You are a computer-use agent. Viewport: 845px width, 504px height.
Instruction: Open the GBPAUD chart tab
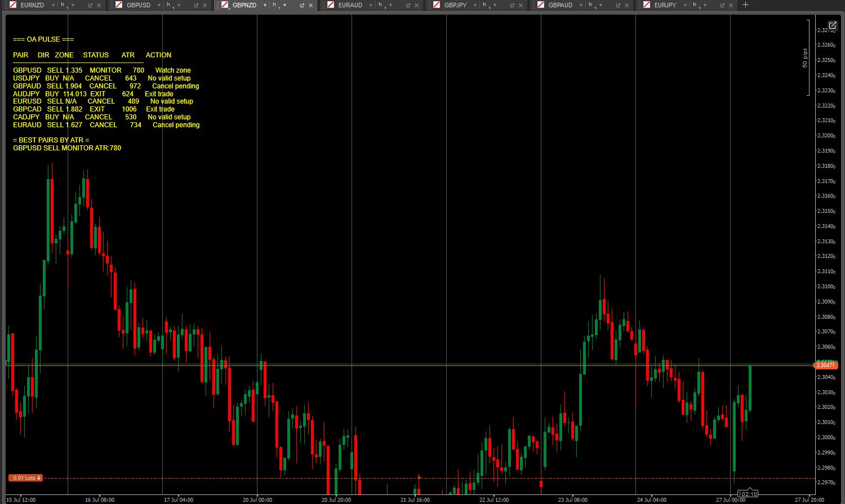[560, 5]
